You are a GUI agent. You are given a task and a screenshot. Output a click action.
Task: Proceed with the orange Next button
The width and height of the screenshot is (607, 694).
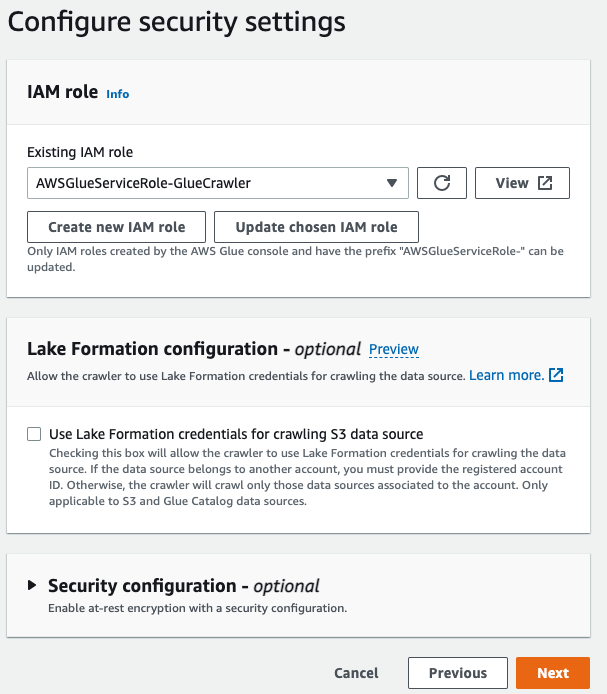point(553,673)
